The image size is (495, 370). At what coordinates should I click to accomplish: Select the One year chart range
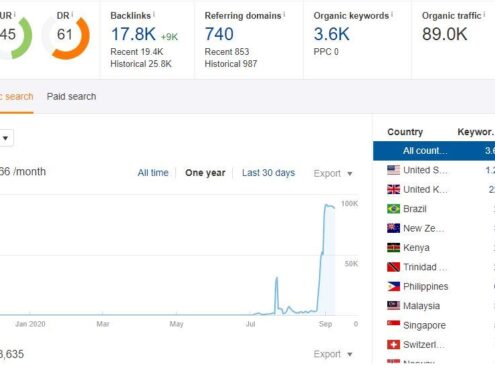point(205,173)
